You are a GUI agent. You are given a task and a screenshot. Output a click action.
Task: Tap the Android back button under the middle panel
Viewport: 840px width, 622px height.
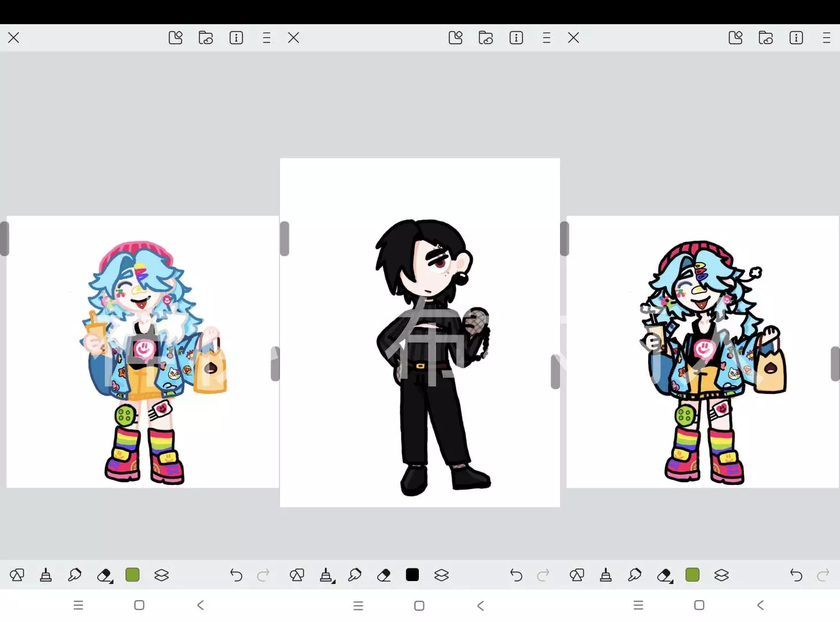[x=480, y=605]
